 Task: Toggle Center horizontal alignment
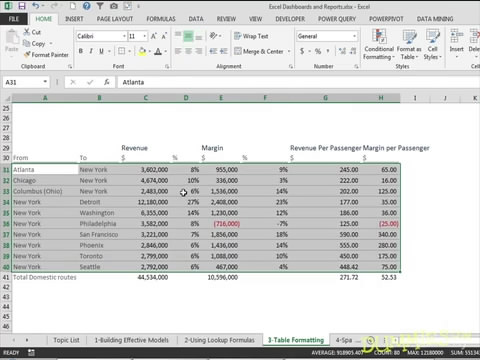tap(188, 51)
